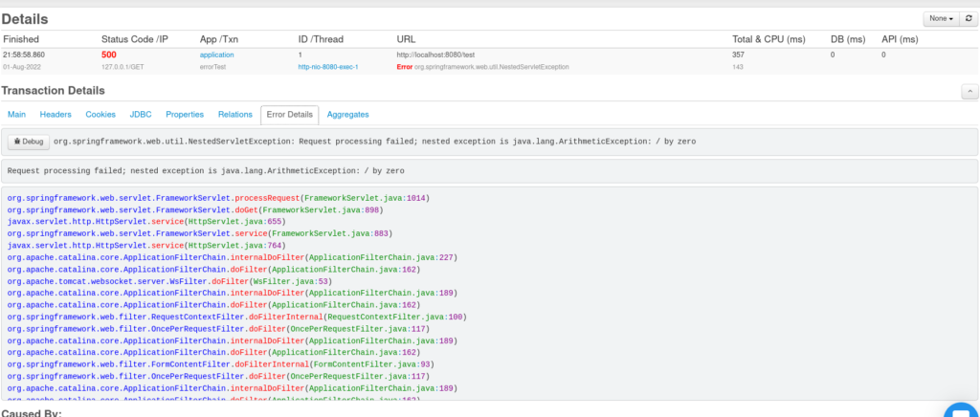Open the JDBC tab
Screen dimensions: 980x417
coord(141,115)
